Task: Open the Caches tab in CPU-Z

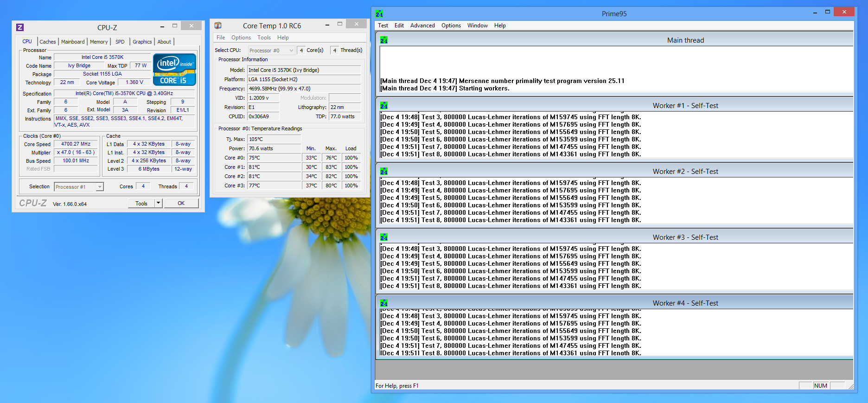Action: 48,42
